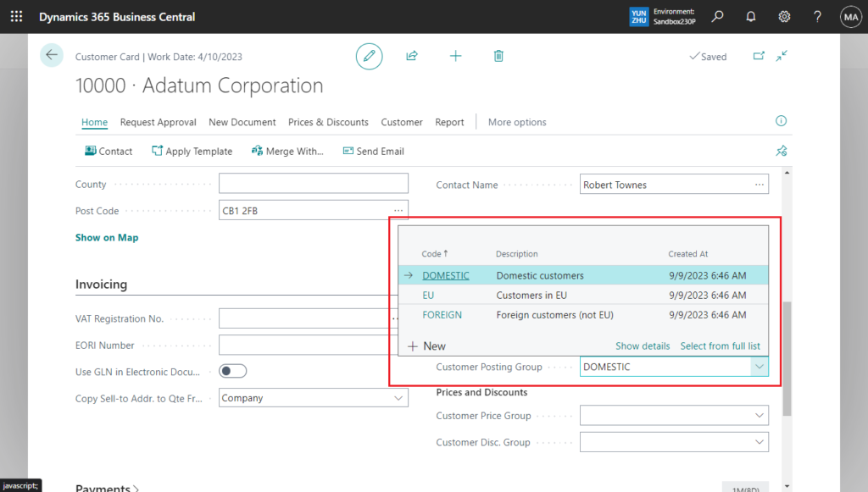This screenshot has width=868, height=492.
Task: Sort the lookup by Code column
Action: [x=435, y=254]
